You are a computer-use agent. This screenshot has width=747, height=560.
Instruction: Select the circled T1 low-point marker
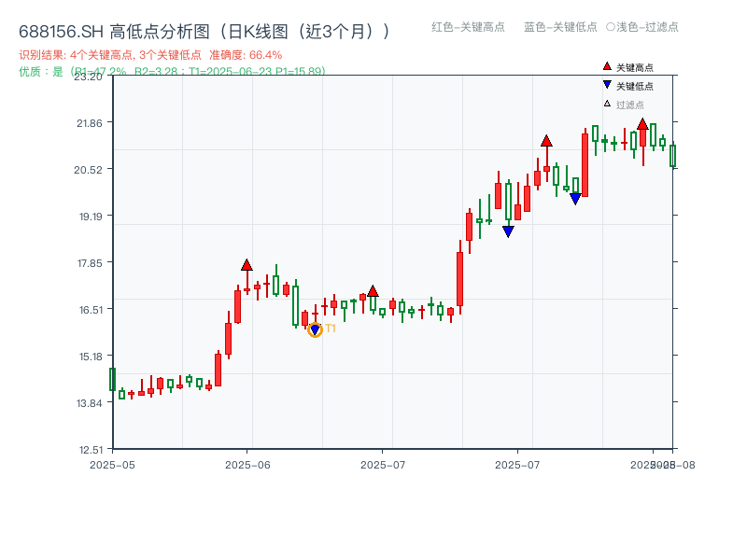tap(316, 329)
